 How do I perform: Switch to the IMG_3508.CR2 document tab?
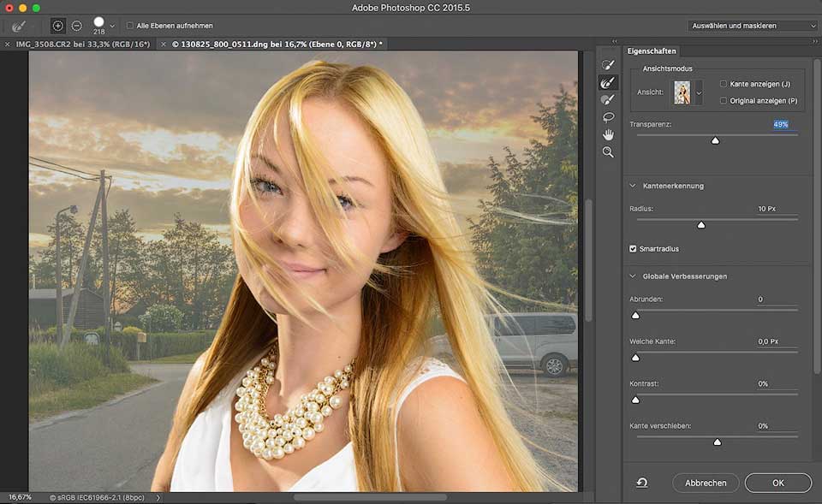[x=82, y=44]
